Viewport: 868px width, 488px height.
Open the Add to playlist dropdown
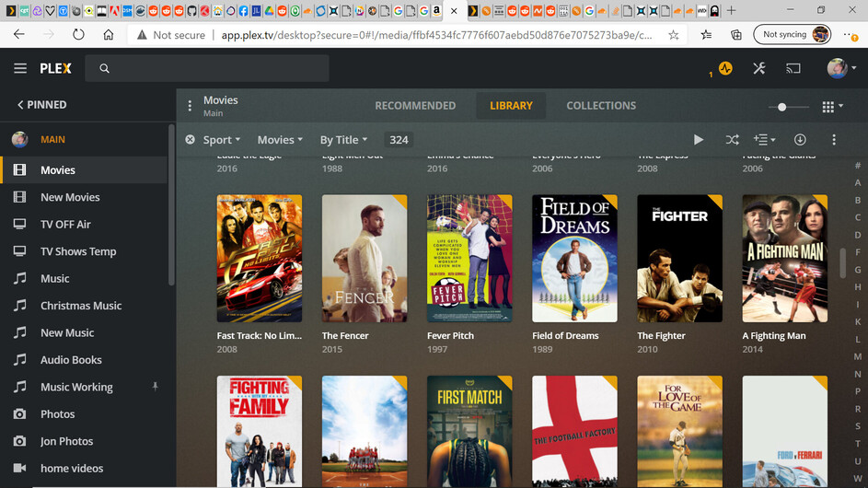coord(764,140)
